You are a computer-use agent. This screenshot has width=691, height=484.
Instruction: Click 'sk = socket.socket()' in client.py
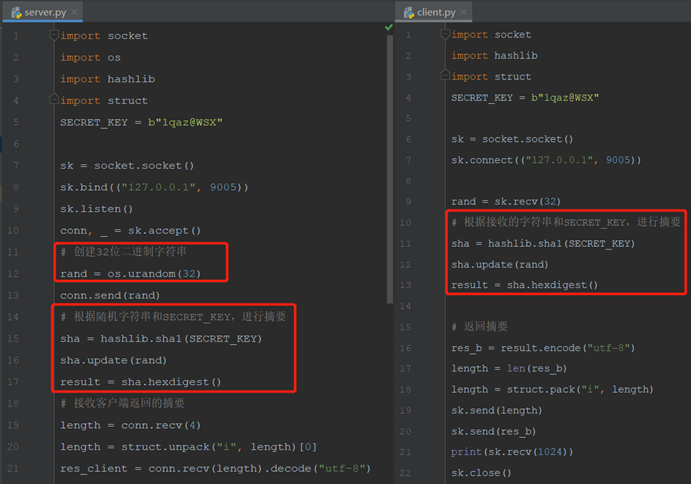[512, 139]
